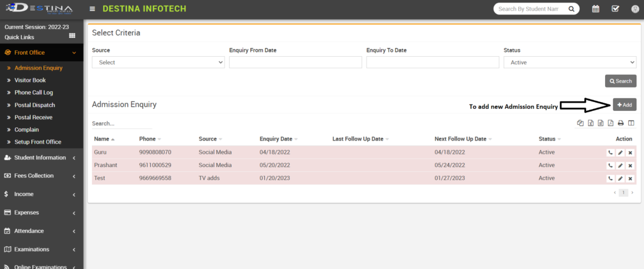
Task: Go to Phone Call Log
Action: click(33, 93)
